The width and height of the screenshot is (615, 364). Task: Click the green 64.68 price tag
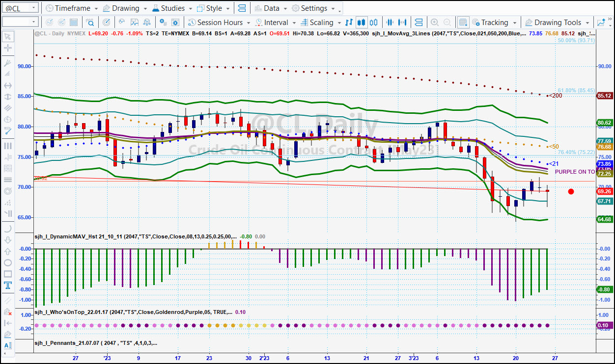(x=604, y=219)
